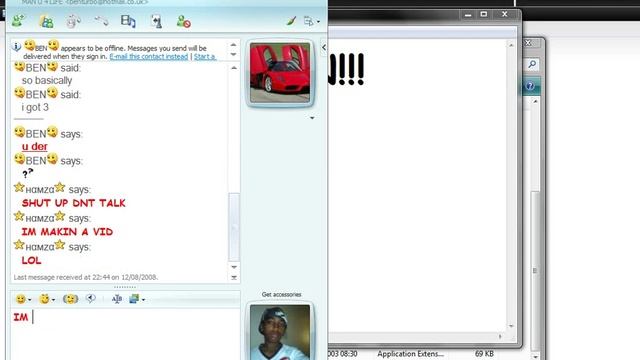Click the document window's vertical scroll-up arrow
Screen dimensions: 640x360
click(511, 45)
